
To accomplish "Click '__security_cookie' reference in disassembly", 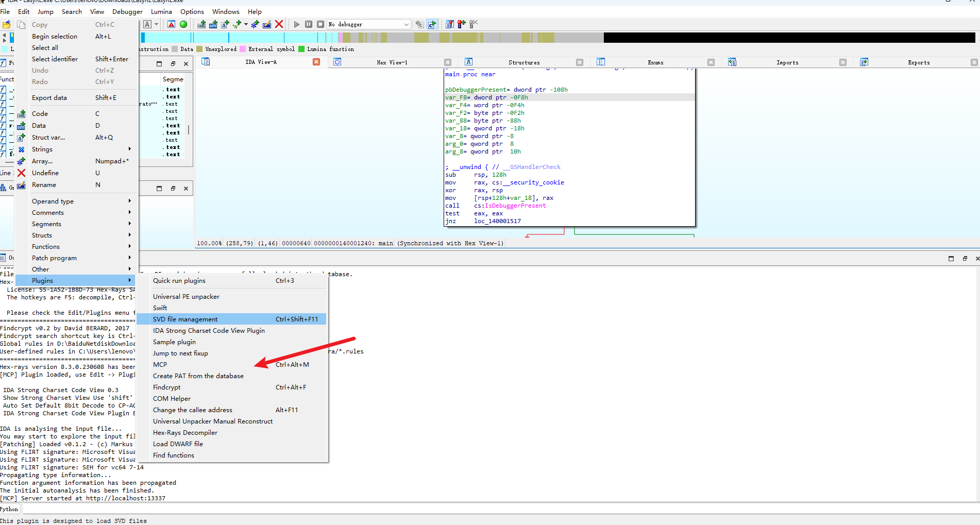I will (x=533, y=182).
